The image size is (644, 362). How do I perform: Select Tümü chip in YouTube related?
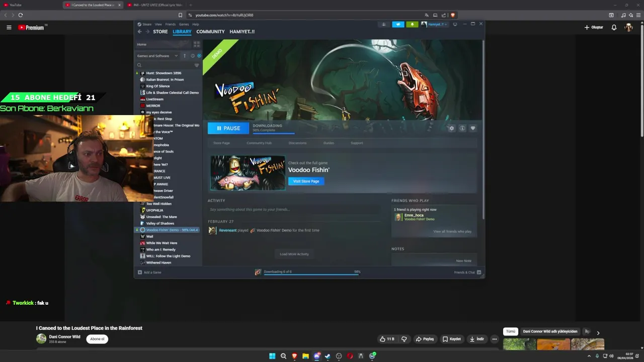pyautogui.click(x=510, y=331)
